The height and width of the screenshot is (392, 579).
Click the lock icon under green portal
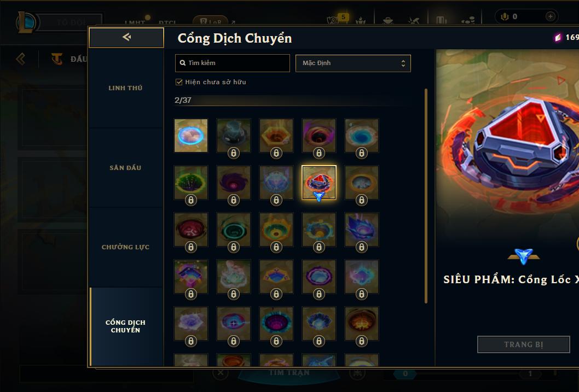click(191, 200)
